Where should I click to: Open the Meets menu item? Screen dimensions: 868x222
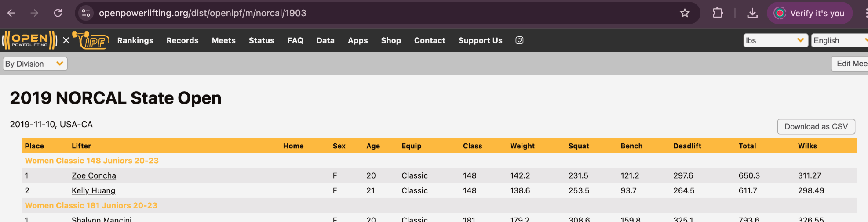[x=224, y=40]
